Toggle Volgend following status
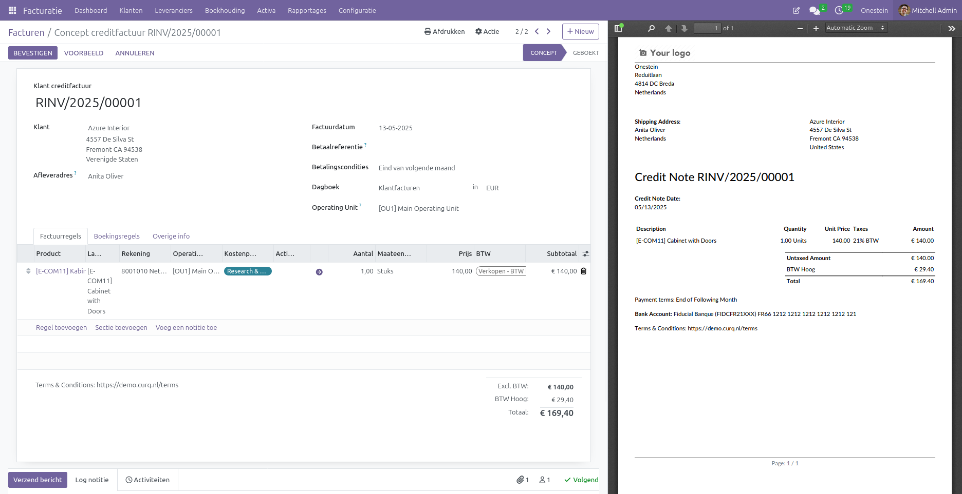This screenshot has height=494, width=962. click(x=581, y=480)
